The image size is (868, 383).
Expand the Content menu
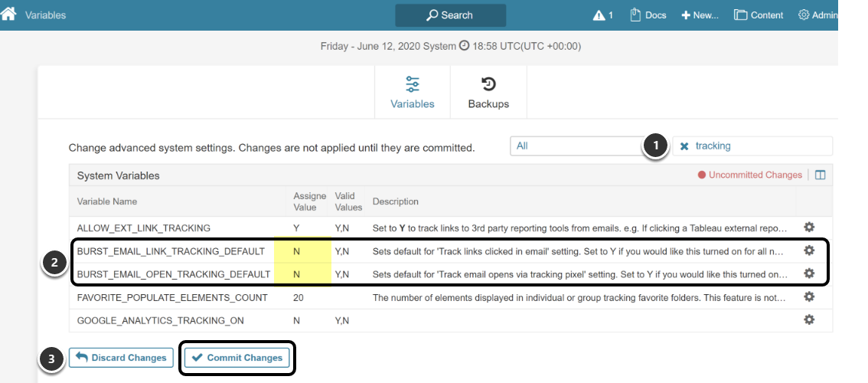click(x=759, y=15)
